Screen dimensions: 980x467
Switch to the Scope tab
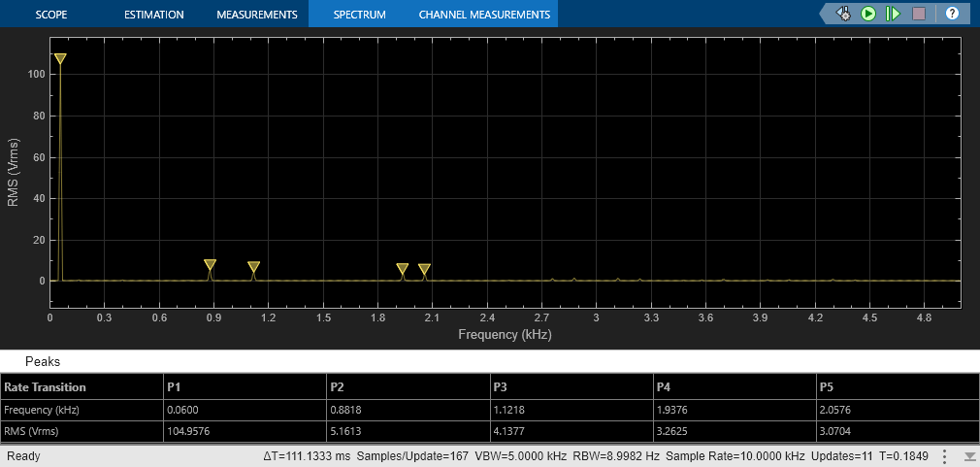click(x=51, y=14)
